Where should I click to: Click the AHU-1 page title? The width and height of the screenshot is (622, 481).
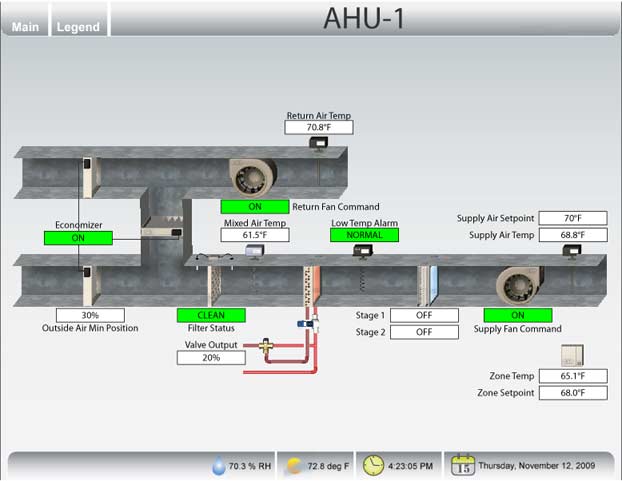click(x=364, y=19)
